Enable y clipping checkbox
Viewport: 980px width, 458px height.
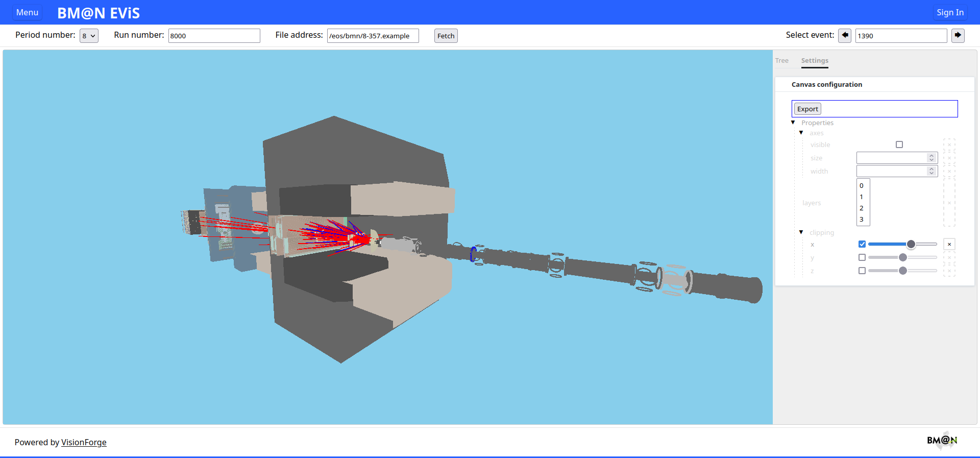coord(862,258)
